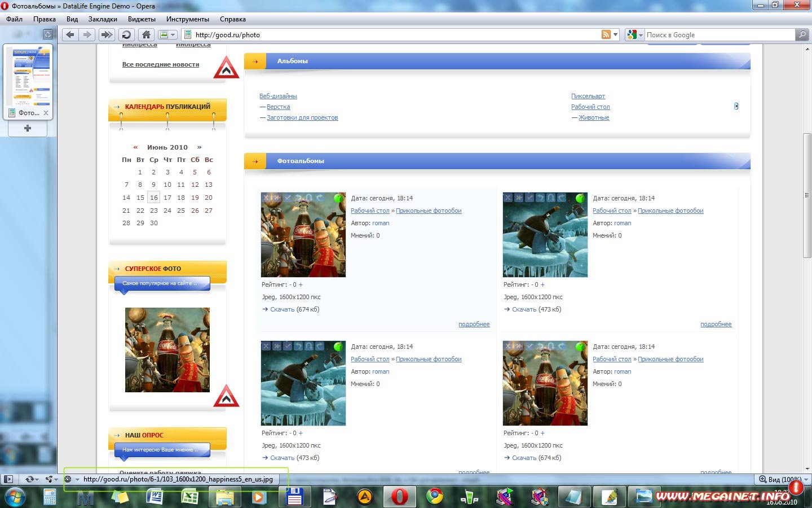The image size is (812, 508).
Task: Open the Инструменты menu
Action: point(188,19)
